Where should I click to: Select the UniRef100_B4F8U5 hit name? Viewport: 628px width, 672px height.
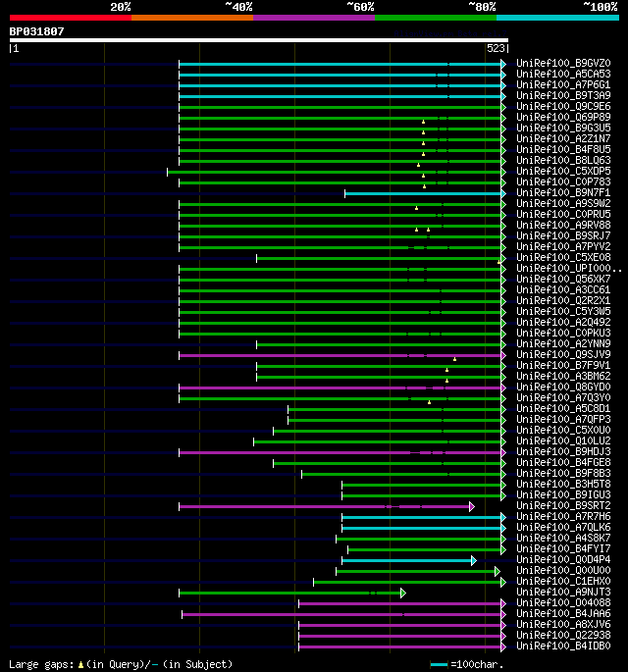click(x=563, y=149)
